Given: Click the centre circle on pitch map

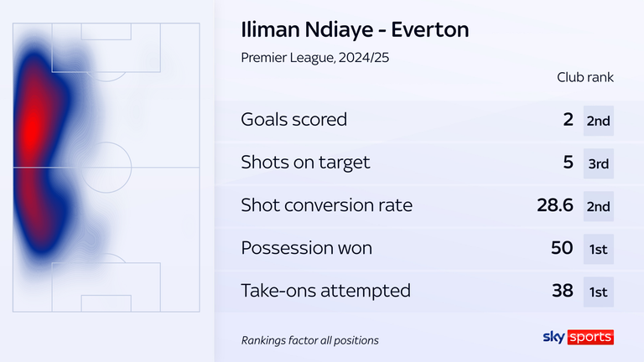Looking at the screenshot, I should (106, 168).
